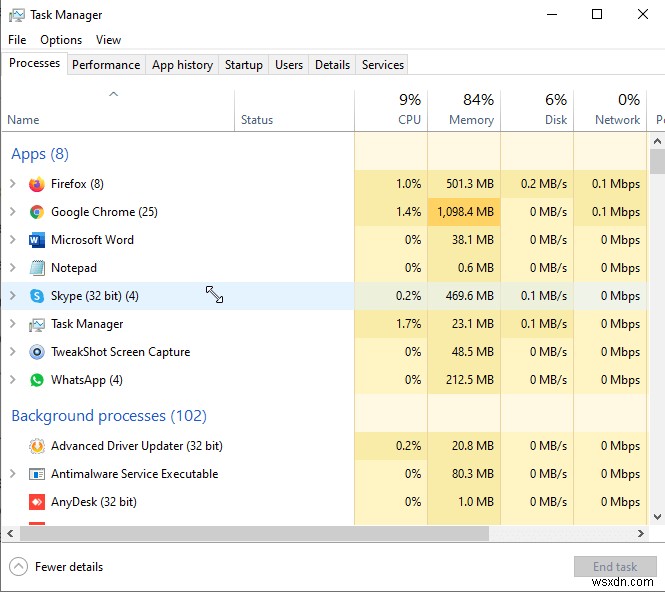Click the horizontal scrollbar thumb

pyautogui.click(x=250, y=535)
